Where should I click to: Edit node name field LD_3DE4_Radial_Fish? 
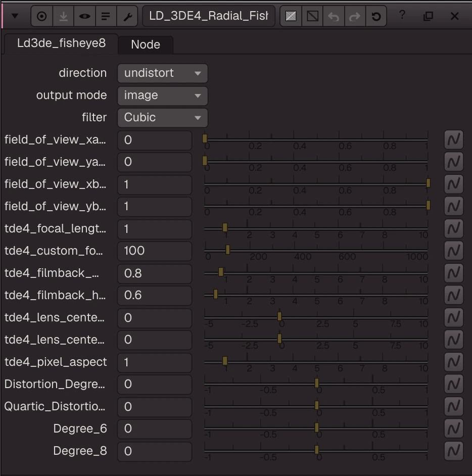click(209, 16)
